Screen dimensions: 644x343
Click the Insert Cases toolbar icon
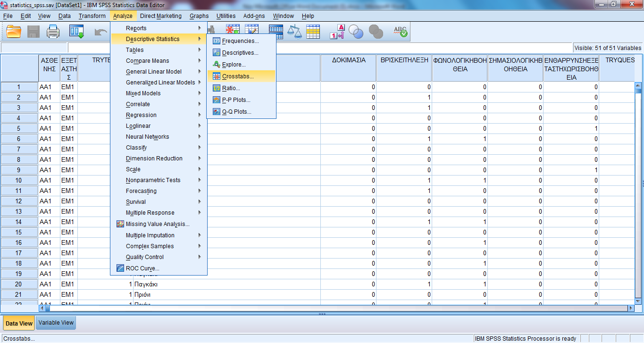pos(233,29)
